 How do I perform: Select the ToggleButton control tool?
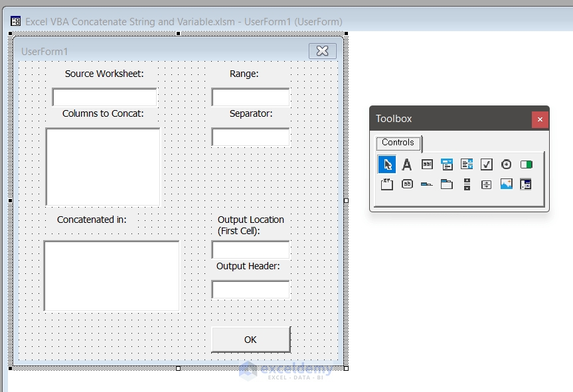click(x=527, y=164)
